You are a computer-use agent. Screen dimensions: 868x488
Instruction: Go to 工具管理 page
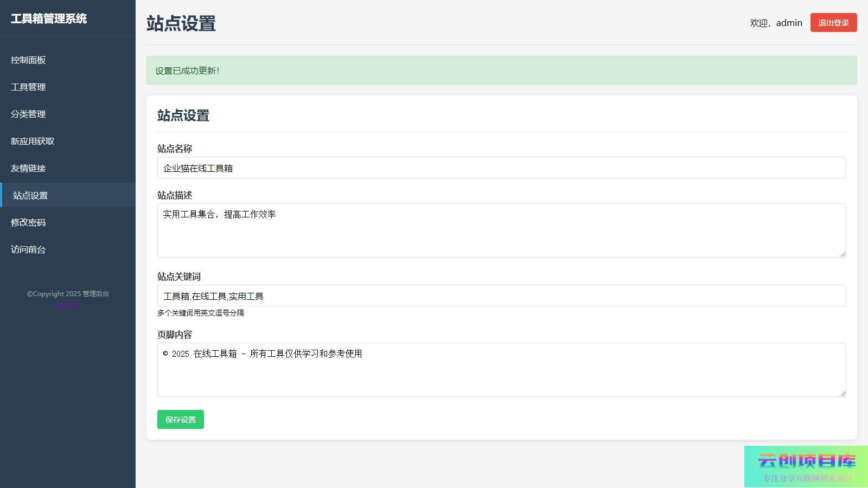(x=28, y=87)
